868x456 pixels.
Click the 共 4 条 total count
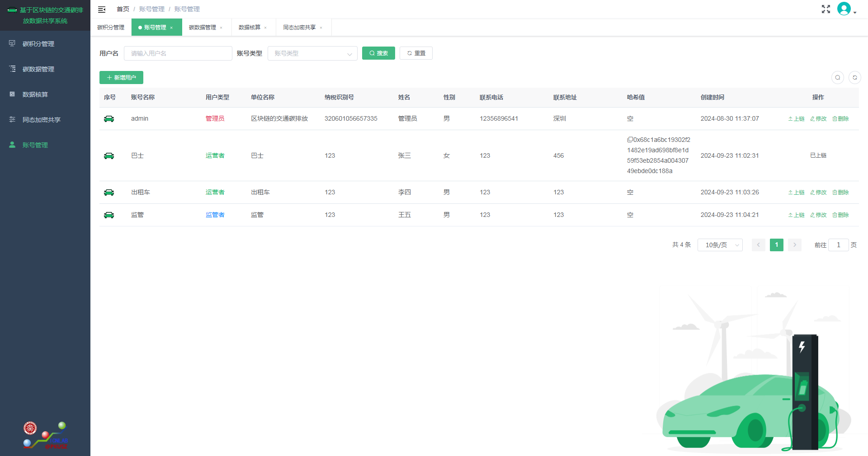click(x=682, y=245)
